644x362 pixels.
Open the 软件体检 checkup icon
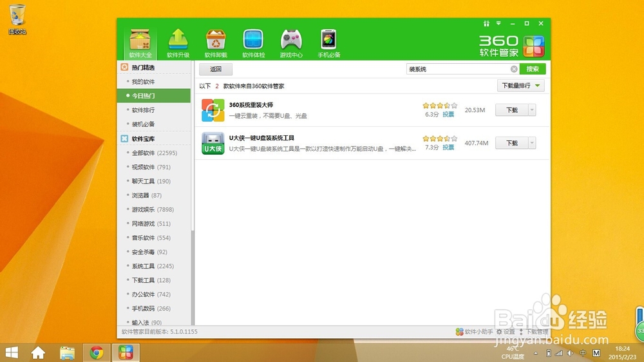point(253,43)
